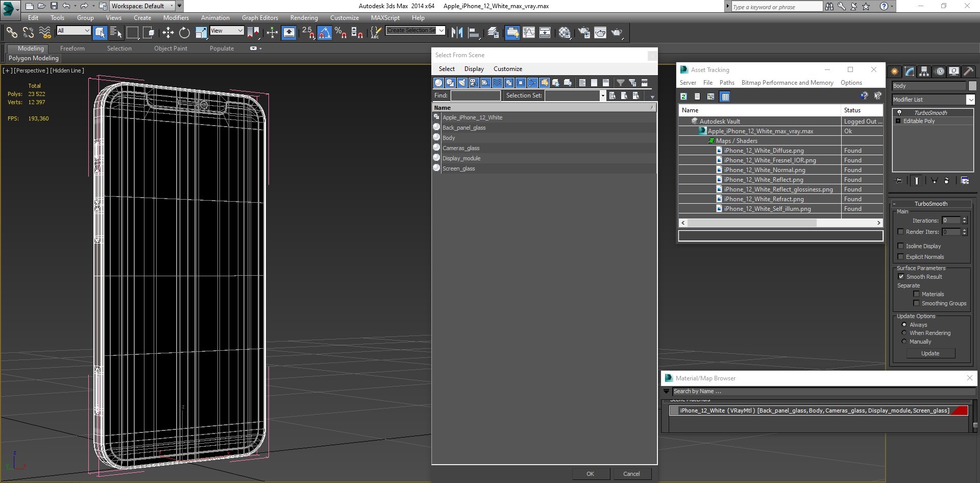Click the Name column header in Asset Tracking
The width and height of the screenshot is (980, 483).
click(x=759, y=110)
